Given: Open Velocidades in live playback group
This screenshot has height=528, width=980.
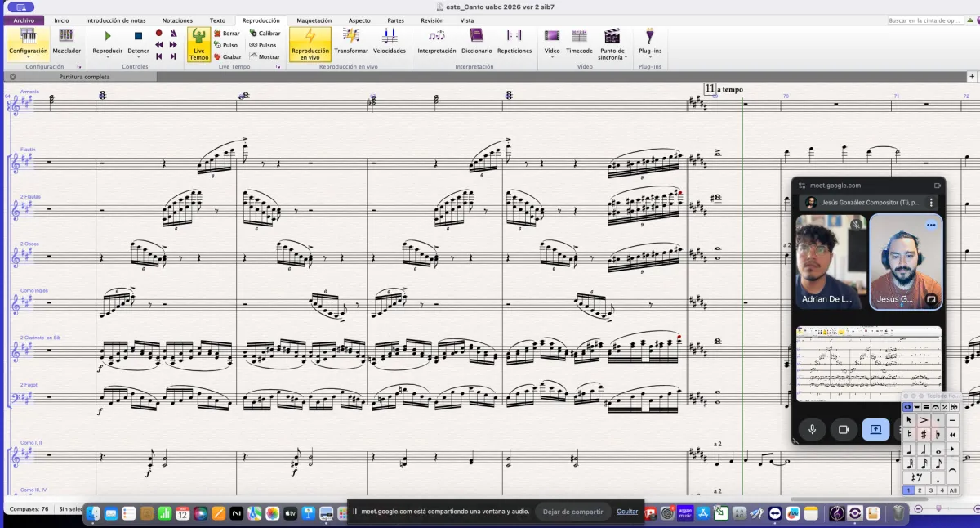Looking at the screenshot, I should tap(390, 41).
